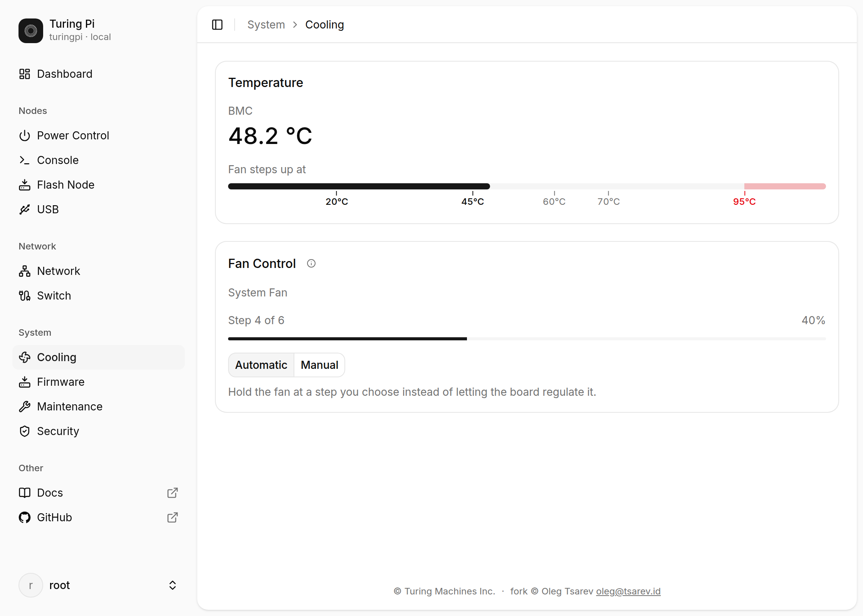
Task: Click the temperature threshold bar
Action: [527, 186]
